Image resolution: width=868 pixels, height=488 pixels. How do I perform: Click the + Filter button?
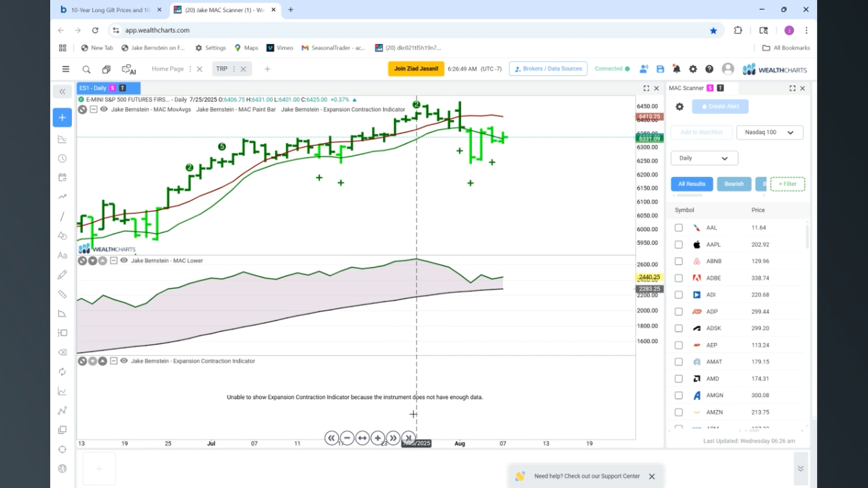click(788, 184)
